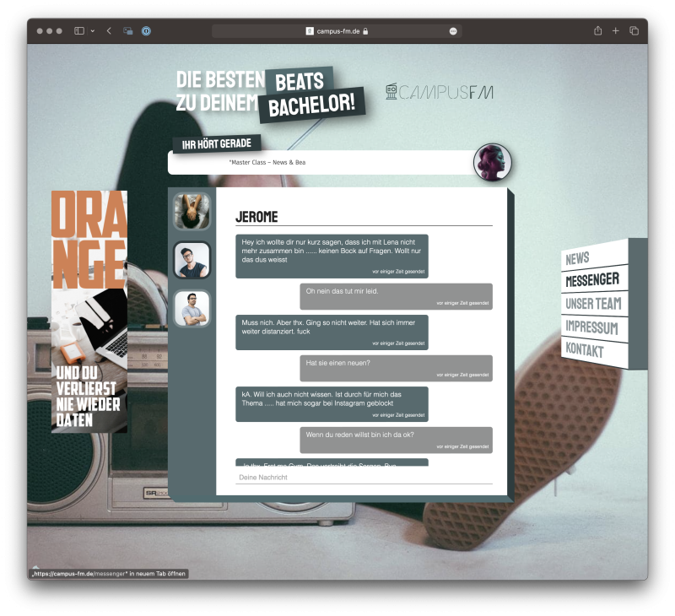Toggle the Safari sidebar button
The width and height of the screenshot is (675, 616).
tap(79, 31)
